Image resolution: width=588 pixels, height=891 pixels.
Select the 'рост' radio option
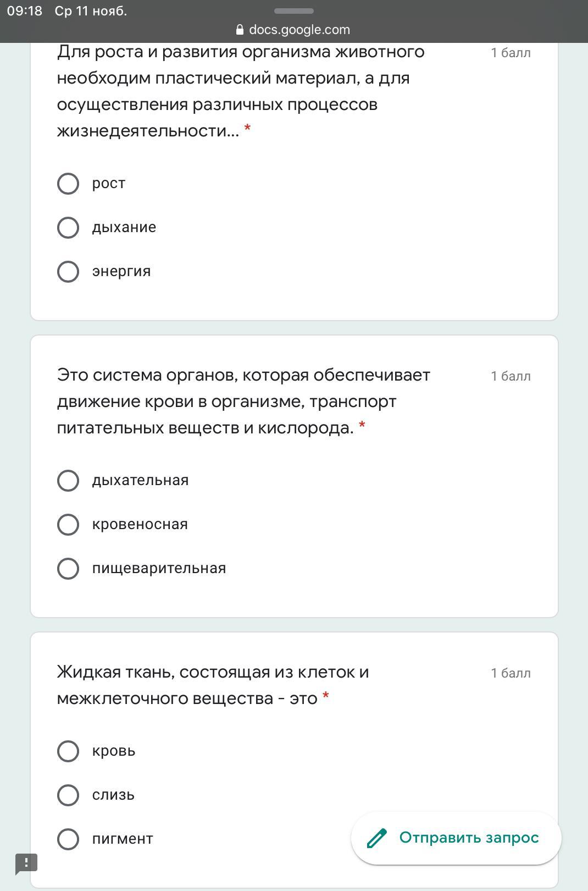point(68,184)
